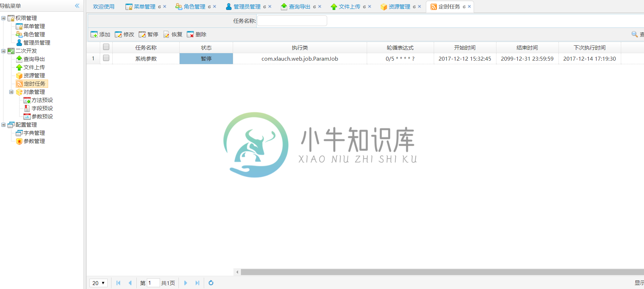Image resolution: width=644 pixels, height=289 pixels.
Task: Open 字典管理 tree item
Action: point(34,133)
